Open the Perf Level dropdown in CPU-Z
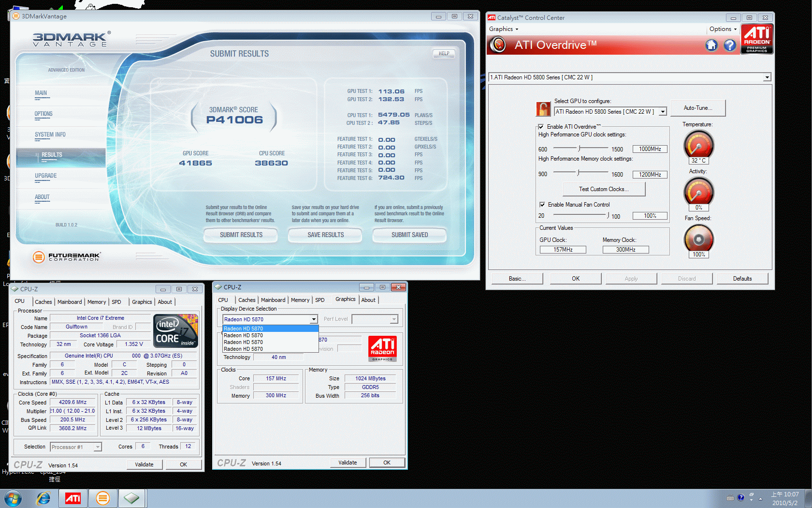 tap(394, 319)
